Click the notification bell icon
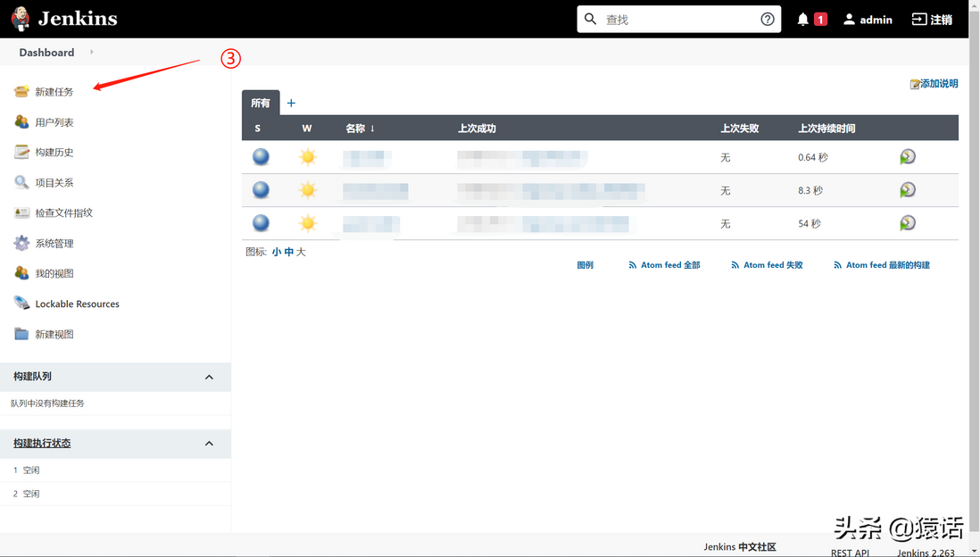This screenshot has width=980, height=557. (802, 20)
